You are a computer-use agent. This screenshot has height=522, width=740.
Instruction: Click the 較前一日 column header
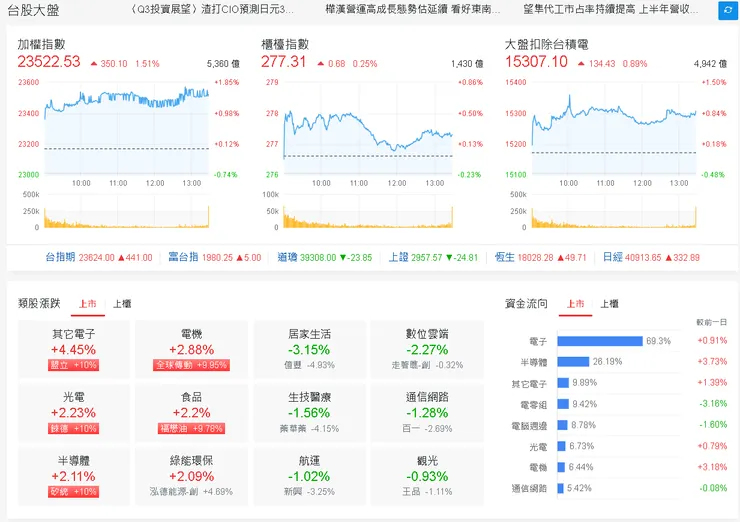[x=711, y=322]
